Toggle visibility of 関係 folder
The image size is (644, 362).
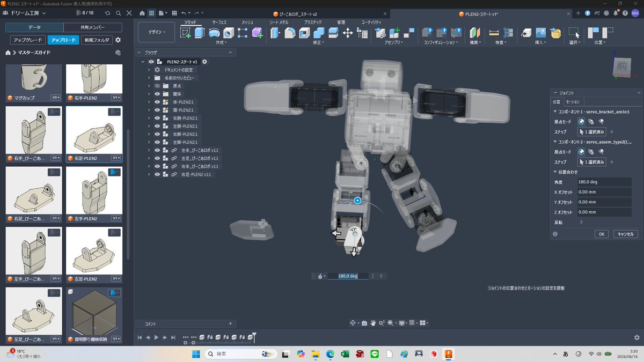(157, 94)
